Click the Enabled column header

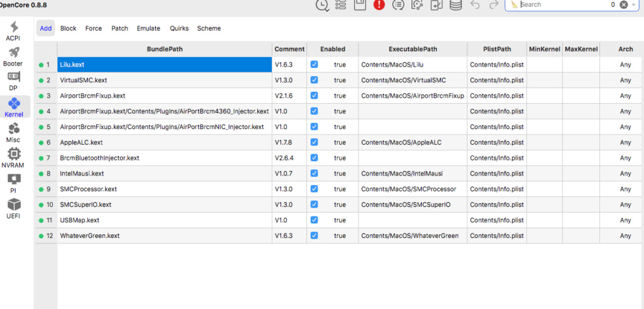pyautogui.click(x=333, y=49)
